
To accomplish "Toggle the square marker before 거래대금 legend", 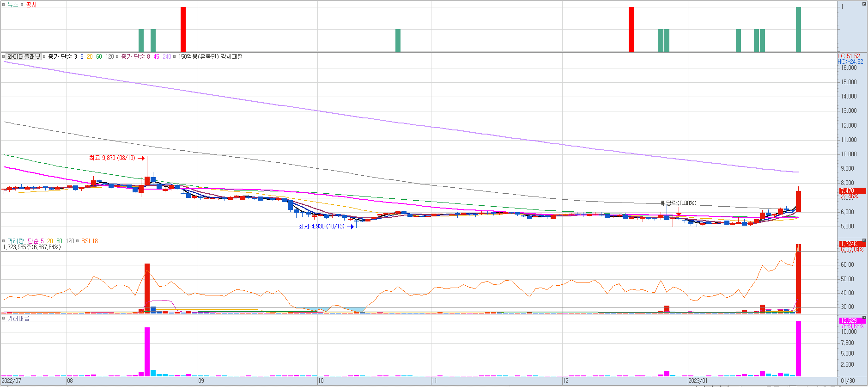I will [x=4, y=319].
